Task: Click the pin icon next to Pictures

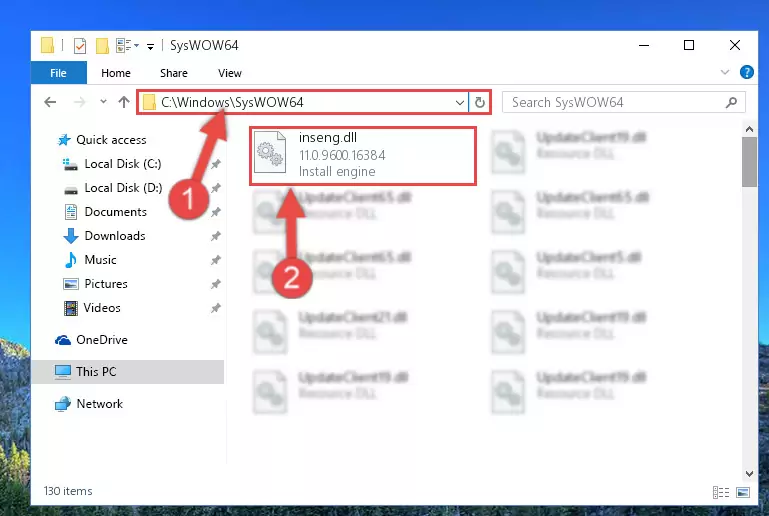Action: [x=215, y=284]
